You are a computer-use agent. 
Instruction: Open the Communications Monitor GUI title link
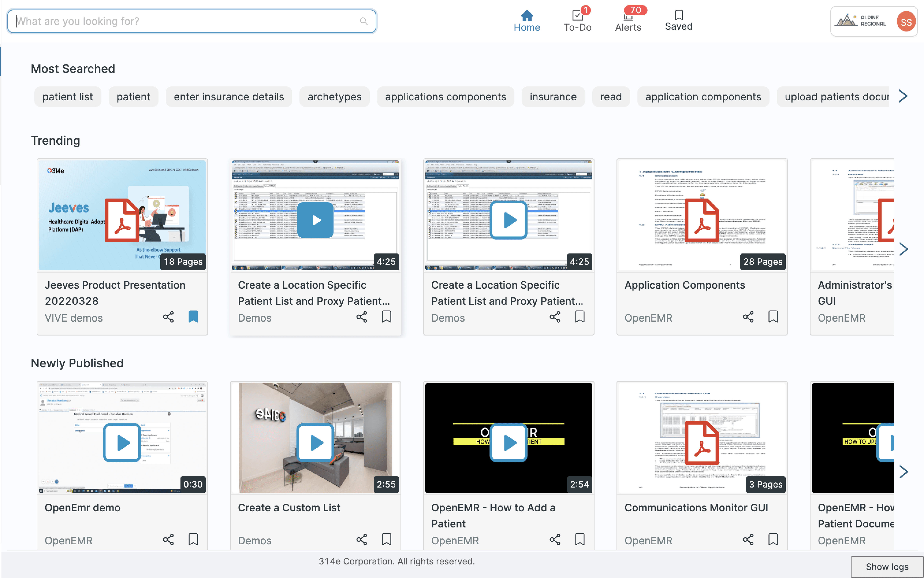pos(696,508)
